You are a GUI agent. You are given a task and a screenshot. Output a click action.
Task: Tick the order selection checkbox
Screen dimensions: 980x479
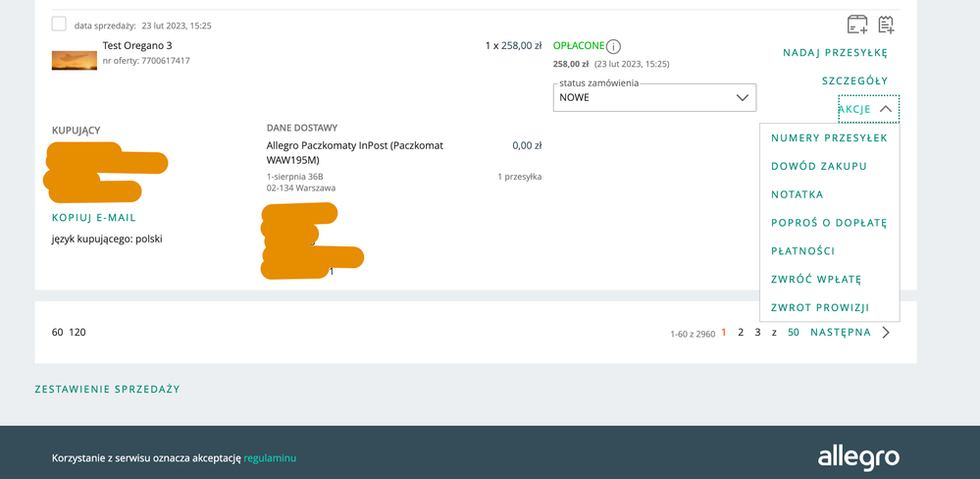coord(59,25)
